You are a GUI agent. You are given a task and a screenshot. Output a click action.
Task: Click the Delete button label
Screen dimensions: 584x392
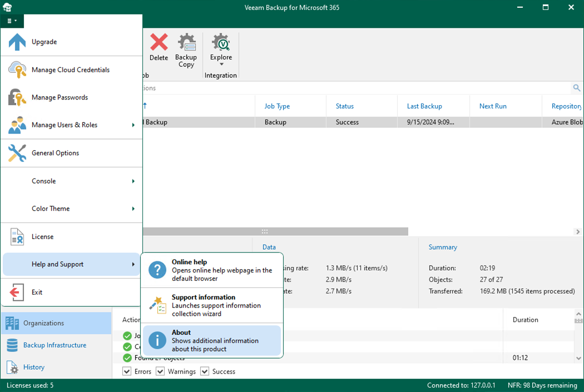159,58
